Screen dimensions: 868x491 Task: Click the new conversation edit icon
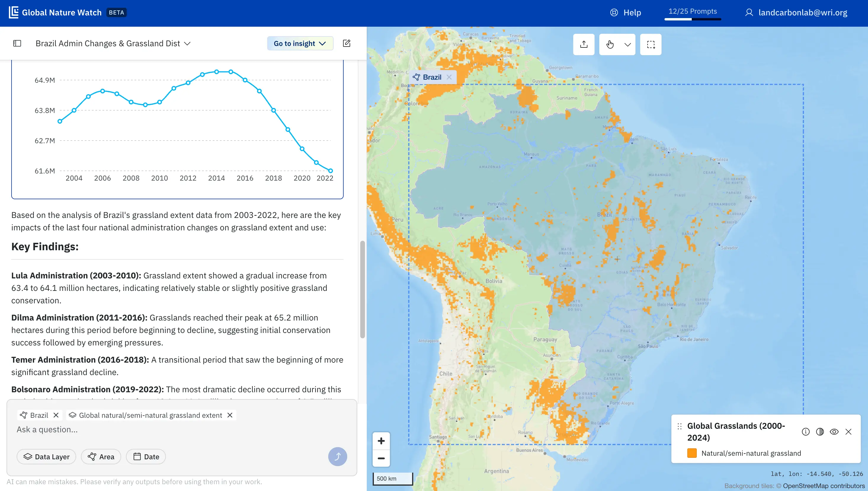click(x=347, y=44)
